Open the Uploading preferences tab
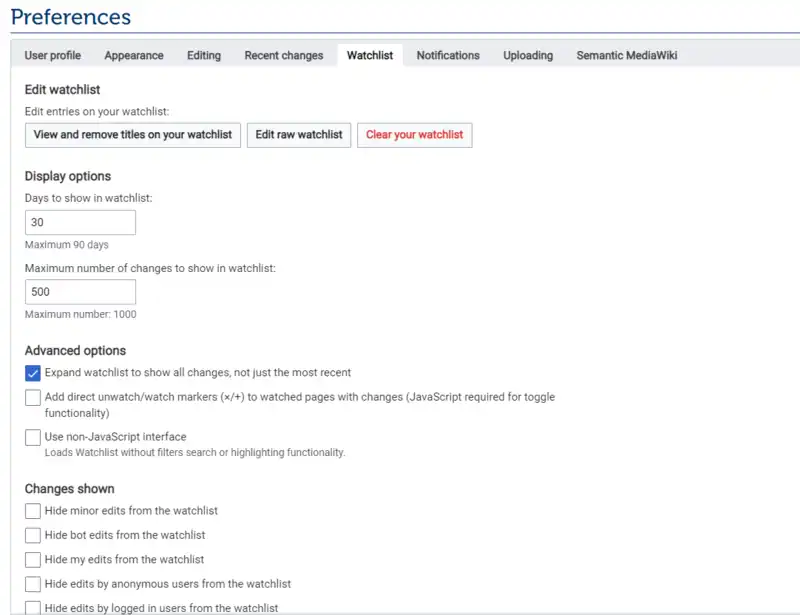 click(x=527, y=55)
